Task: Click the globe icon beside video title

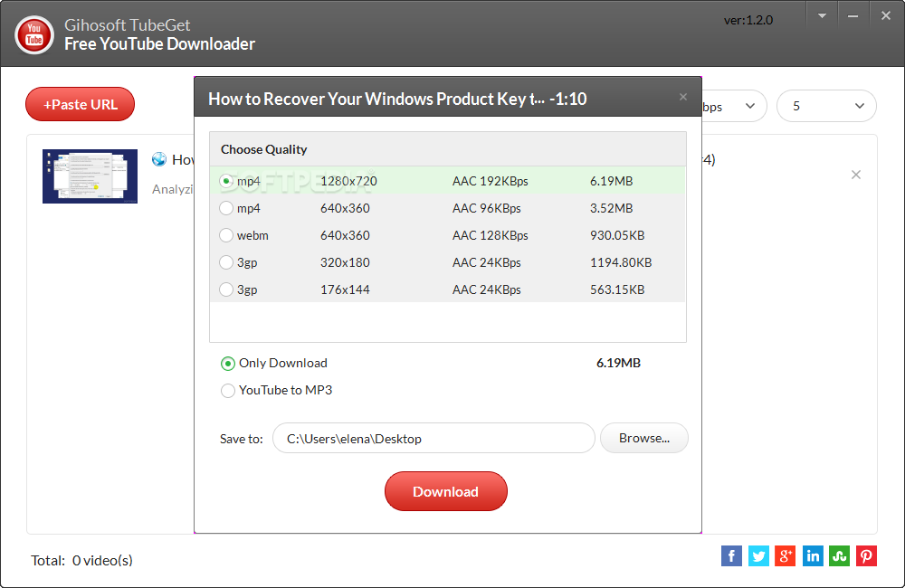Action: [x=159, y=159]
